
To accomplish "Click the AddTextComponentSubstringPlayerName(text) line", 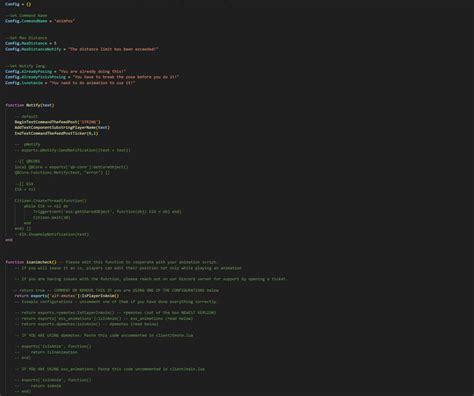I will tap(62, 128).
